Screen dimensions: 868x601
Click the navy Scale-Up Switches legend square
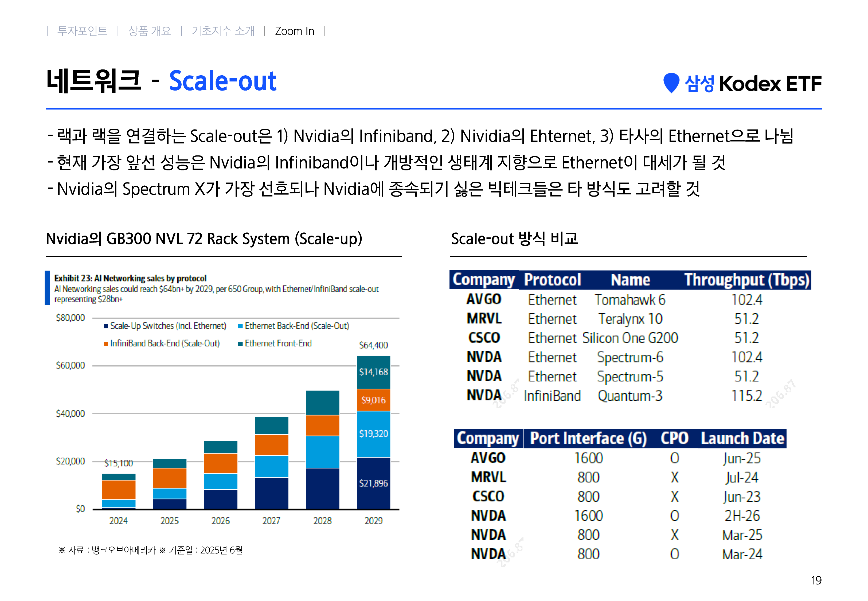pyautogui.click(x=106, y=326)
